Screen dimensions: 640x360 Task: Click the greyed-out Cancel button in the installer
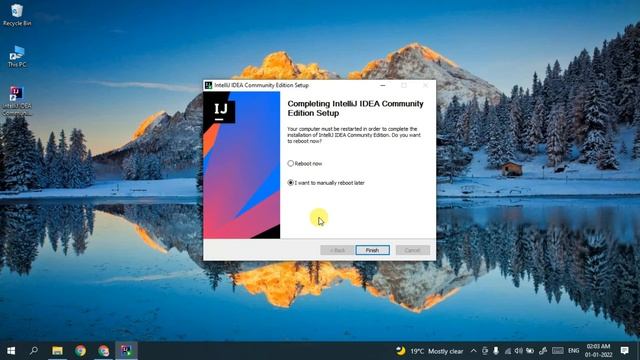pos(412,250)
